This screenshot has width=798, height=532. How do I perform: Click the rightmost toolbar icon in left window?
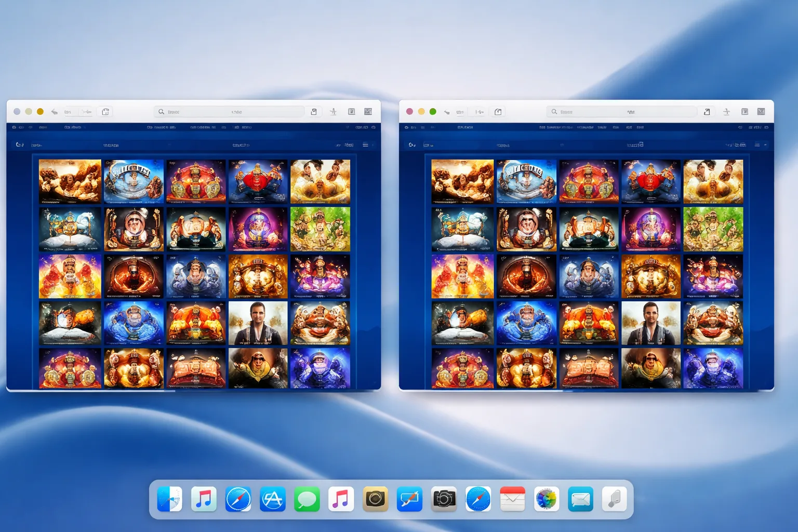[x=368, y=112]
